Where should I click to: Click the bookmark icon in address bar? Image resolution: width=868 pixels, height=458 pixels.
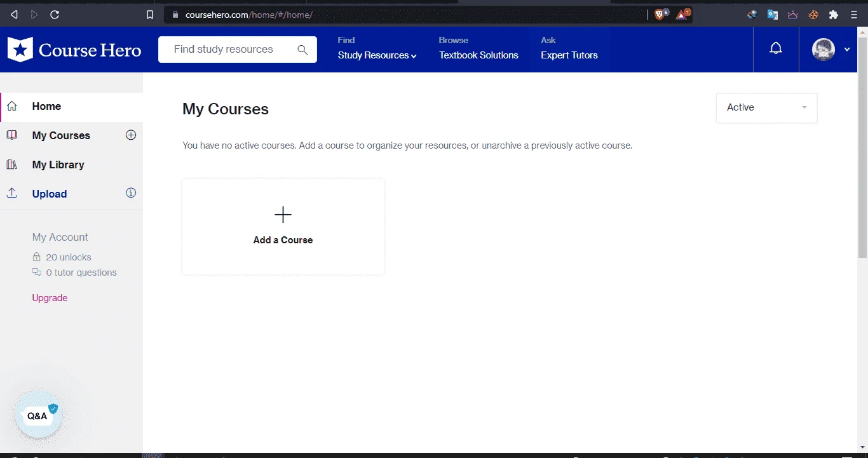coord(150,15)
